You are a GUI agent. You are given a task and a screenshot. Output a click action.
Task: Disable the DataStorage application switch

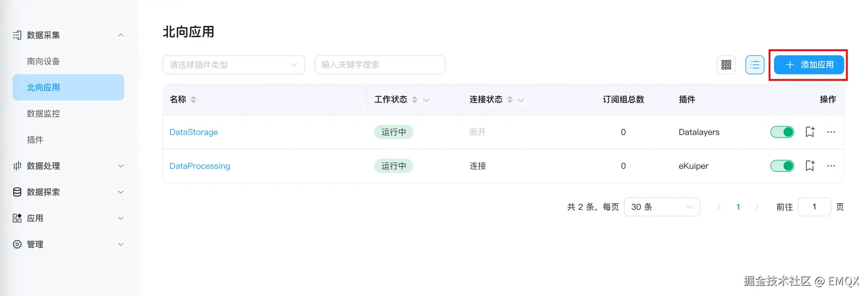point(782,132)
